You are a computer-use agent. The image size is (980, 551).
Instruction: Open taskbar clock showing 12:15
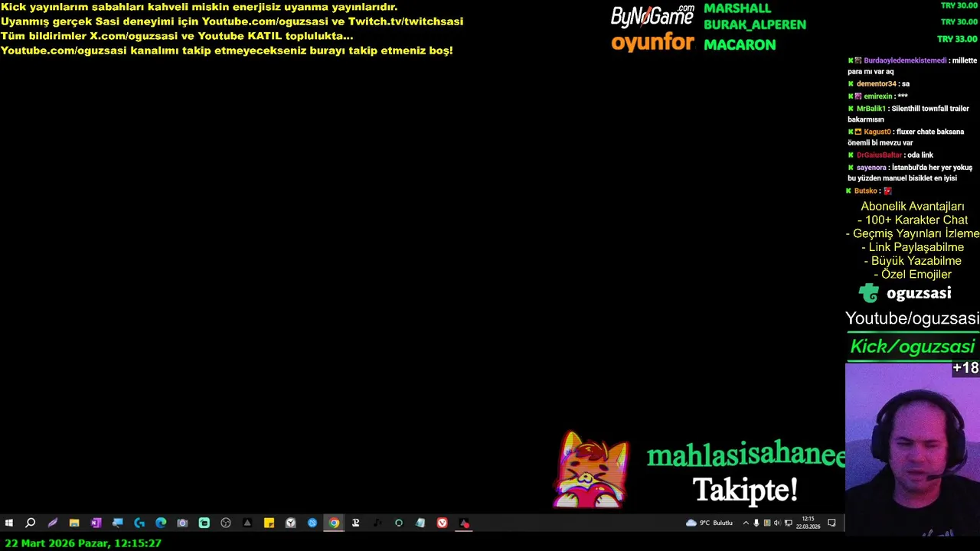click(808, 523)
